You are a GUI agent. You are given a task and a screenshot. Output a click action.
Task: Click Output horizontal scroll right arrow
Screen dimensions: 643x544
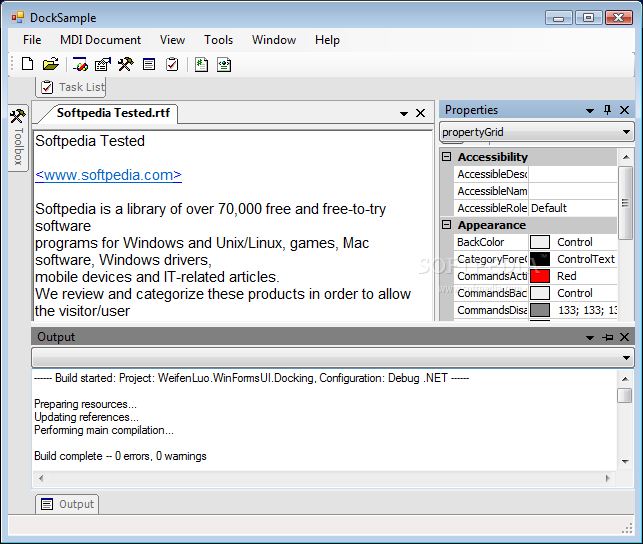click(608, 478)
